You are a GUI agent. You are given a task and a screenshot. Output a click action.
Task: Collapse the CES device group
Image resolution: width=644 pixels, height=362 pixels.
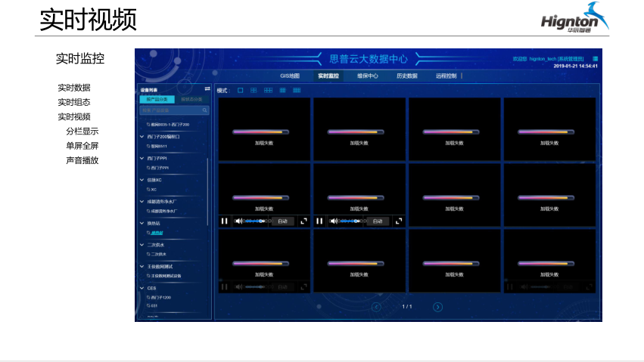point(142,288)
